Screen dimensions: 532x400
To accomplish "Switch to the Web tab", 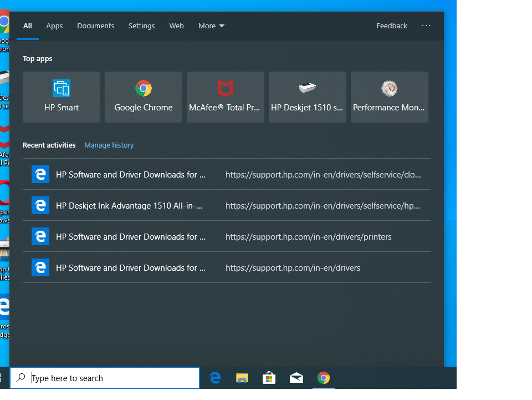I will tap(176, 26).
